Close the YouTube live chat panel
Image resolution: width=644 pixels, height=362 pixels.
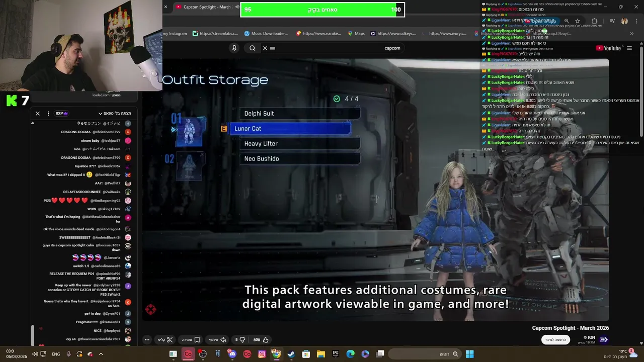click(38, 114)
